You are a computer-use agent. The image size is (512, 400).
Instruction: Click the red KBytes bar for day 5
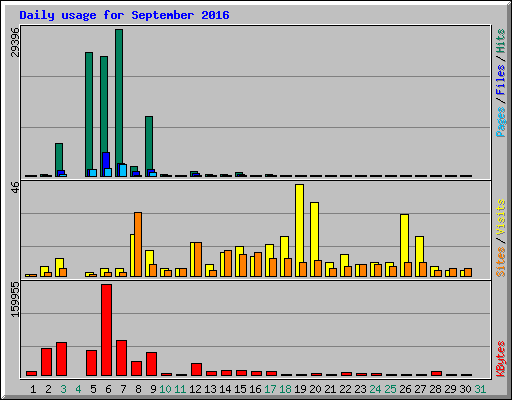tap(92, 363)
